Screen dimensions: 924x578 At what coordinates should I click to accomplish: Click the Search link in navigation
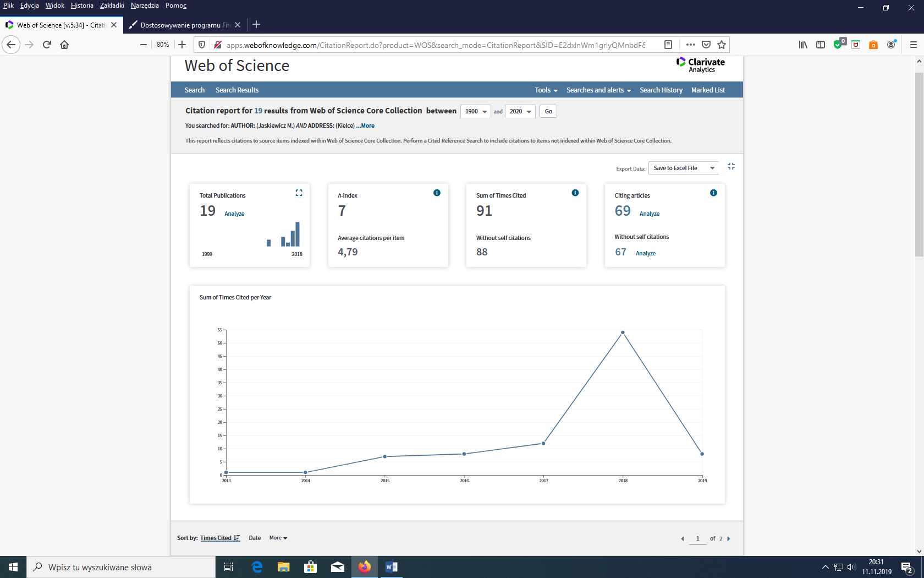[194, 90]
